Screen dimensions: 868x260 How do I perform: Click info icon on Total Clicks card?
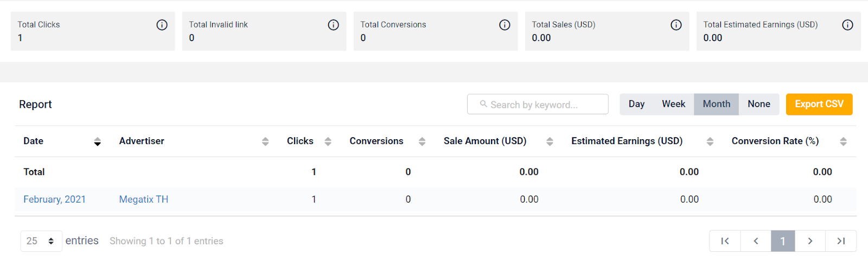click(x=162, y=25)
